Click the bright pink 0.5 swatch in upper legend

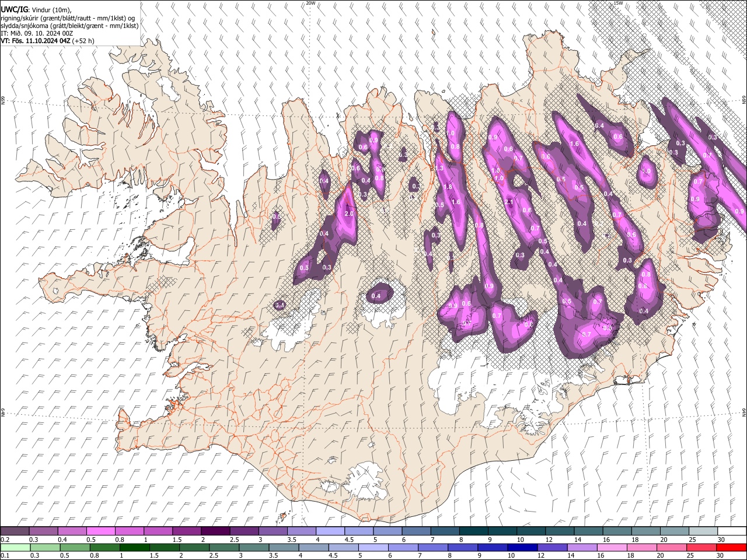point(100,531)
